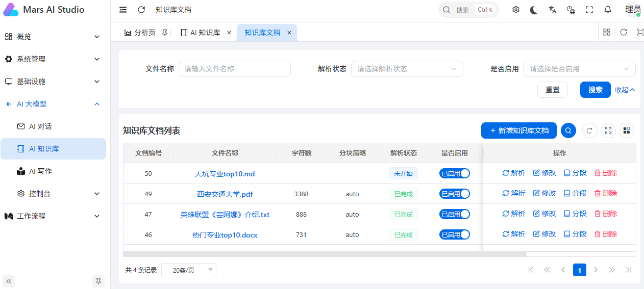Parse document 天坑专业top10.md
Image resolution: width=644 pixels, height=289 pixels.
point(514,173)
